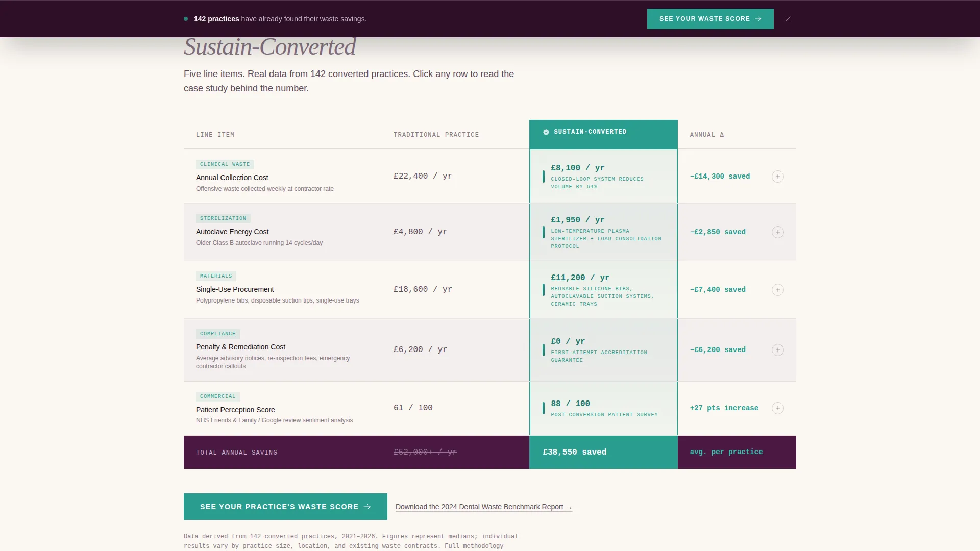This screenshot has height=551, width=980.
Task: Select the Clinical Waste tag
Action: click(x=225, y=164)
